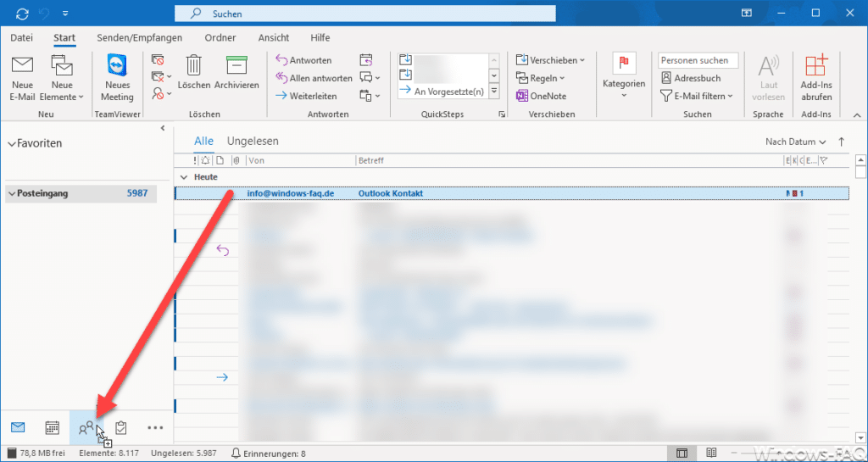Screen dimensions: 868x462
Task: Open the Senden/Empfangen tab
Action: tap(140, 37)
